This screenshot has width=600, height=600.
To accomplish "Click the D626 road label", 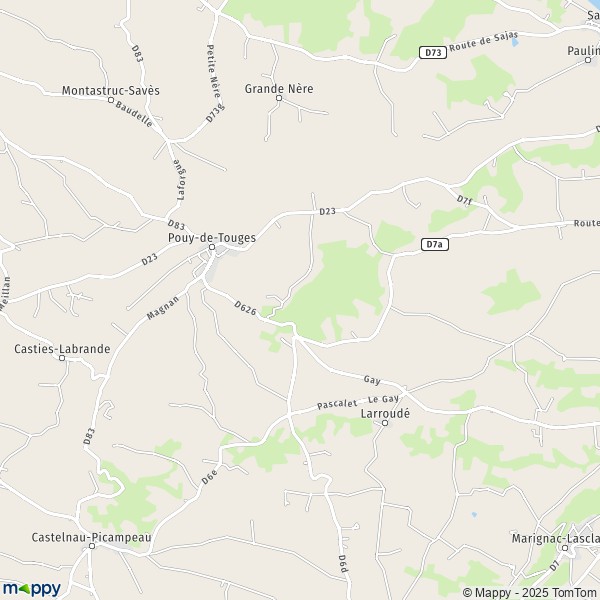I will [x=245, y=308].
